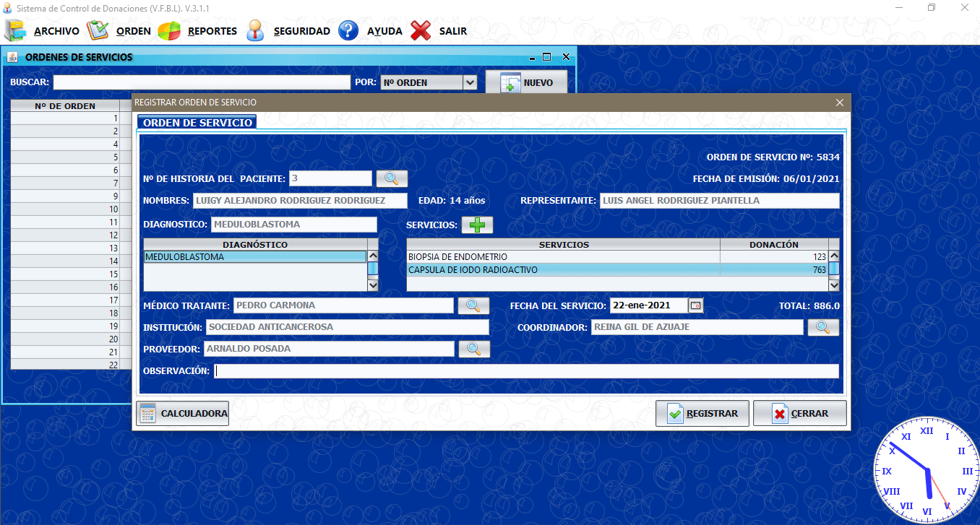Open the Reportes menu

tap(198, 31)
